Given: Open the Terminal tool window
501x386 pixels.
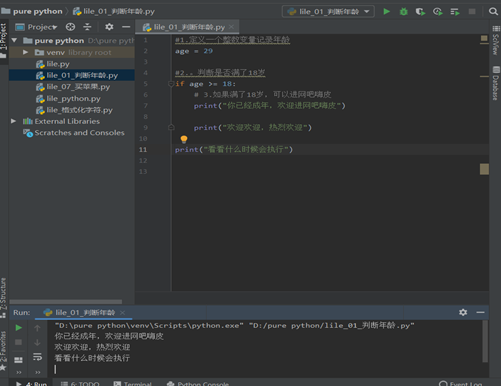Looking at the screenshot, I should pyautogui.click(x=133, y=383).
